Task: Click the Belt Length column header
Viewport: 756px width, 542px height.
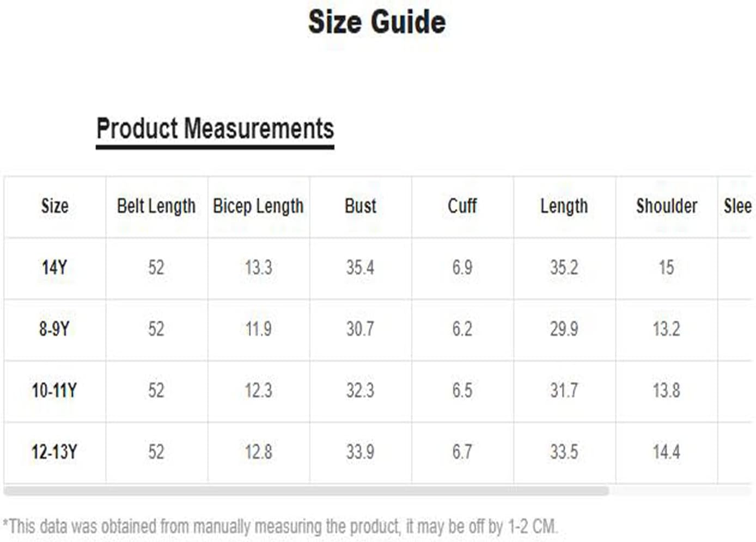Action: coord(156,206)
